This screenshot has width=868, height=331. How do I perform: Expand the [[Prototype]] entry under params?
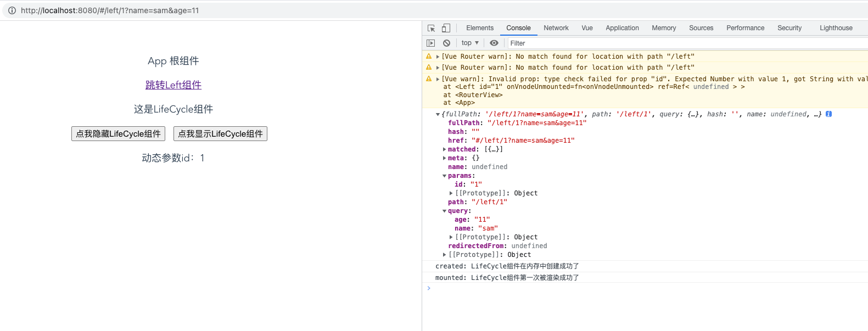click(451, 193)
